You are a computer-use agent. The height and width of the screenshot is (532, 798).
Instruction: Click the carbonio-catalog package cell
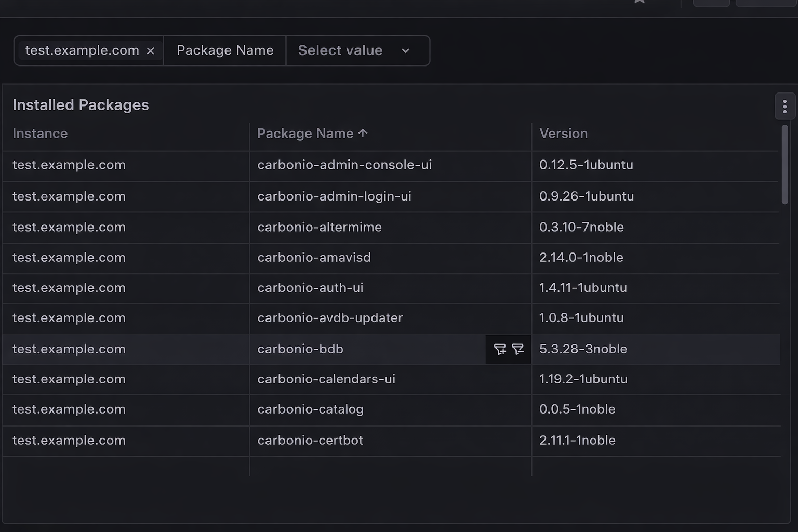click(x=390, y=410)
